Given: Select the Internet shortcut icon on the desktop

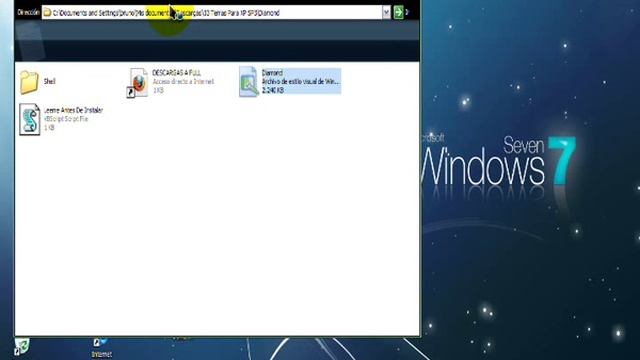Looking at the screenshot, I should [100, 342].
